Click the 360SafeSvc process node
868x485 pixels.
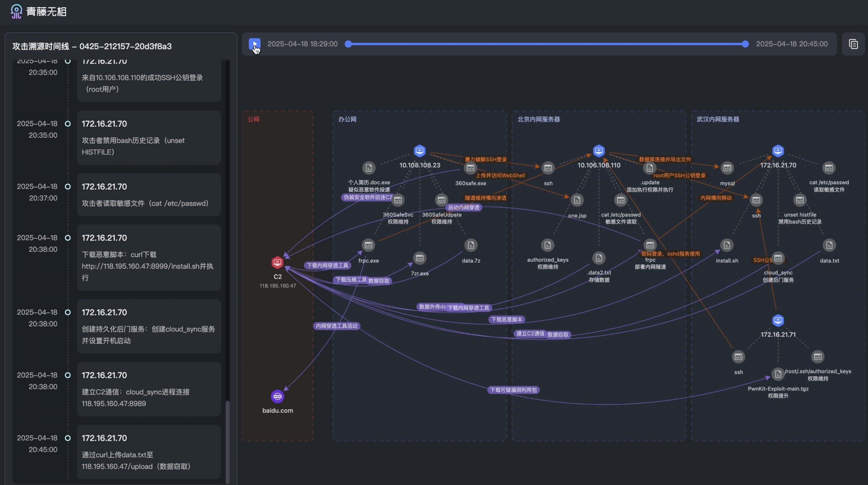[x=398, y=200]
